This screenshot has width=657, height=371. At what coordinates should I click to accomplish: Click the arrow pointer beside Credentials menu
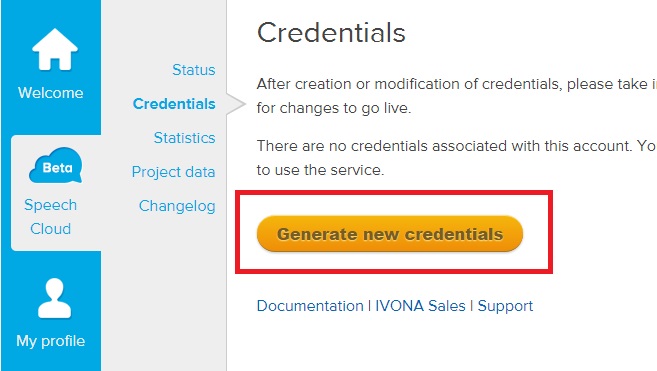click(236, 104)
